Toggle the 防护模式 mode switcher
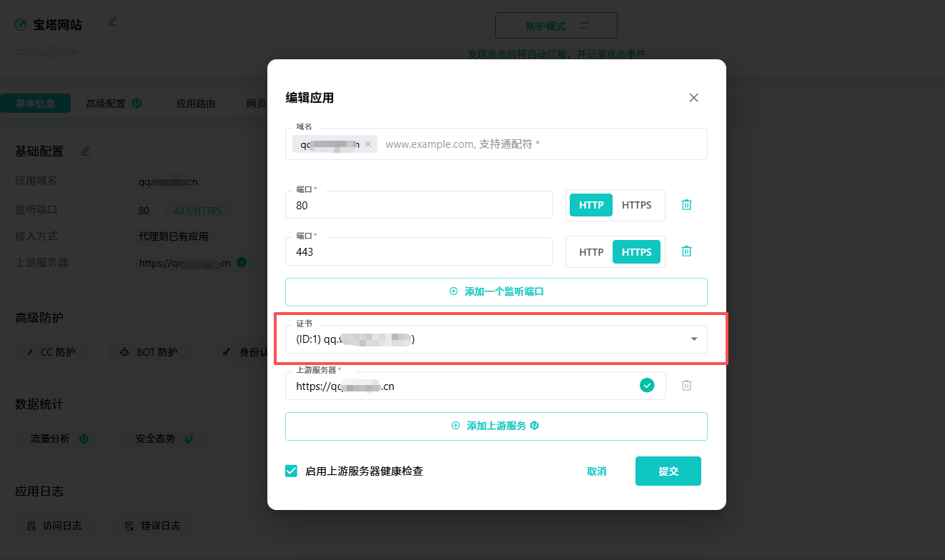Image resolution: width=945 pixels, height=560 pixels. (556, 26)
